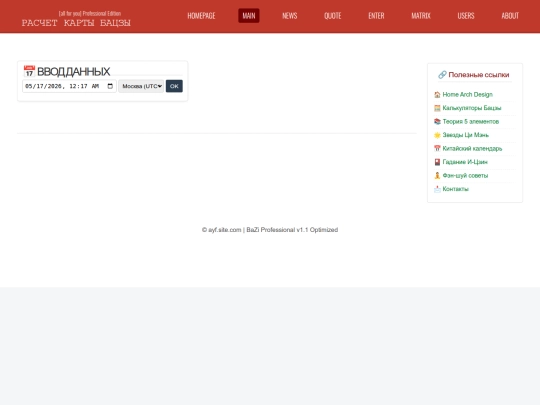
Task: Click the card icon beside Гадание И-Цзин
Action: coord(437,162)
